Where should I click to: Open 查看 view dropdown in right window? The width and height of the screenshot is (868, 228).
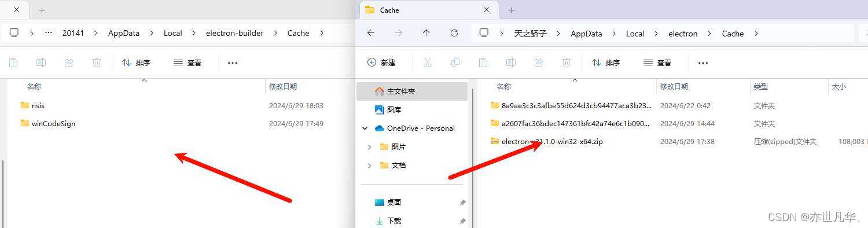click(x=657, y=62)
